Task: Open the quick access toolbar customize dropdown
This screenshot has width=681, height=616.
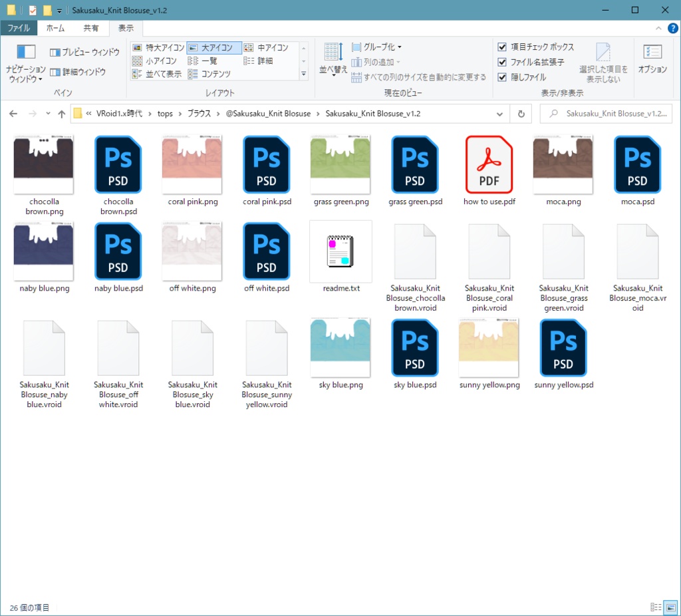Action: (59, 11)
